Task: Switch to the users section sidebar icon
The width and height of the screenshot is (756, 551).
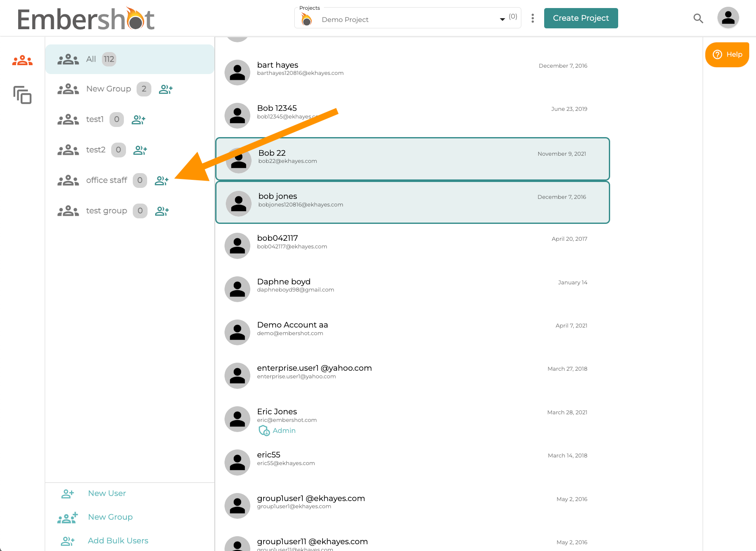Action: [x=22, y=61]
